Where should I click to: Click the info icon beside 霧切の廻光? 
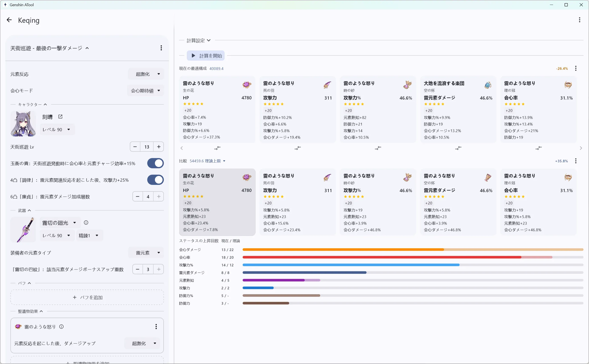86,222
